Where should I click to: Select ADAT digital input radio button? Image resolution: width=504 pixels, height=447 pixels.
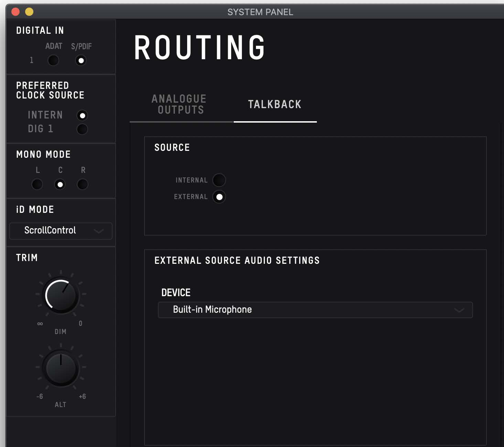53,60
